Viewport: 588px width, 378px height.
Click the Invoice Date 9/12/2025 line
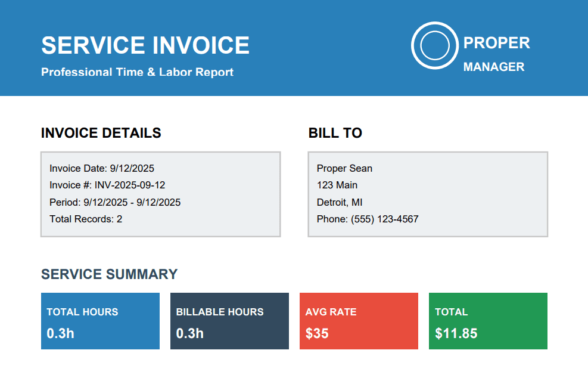102,168
